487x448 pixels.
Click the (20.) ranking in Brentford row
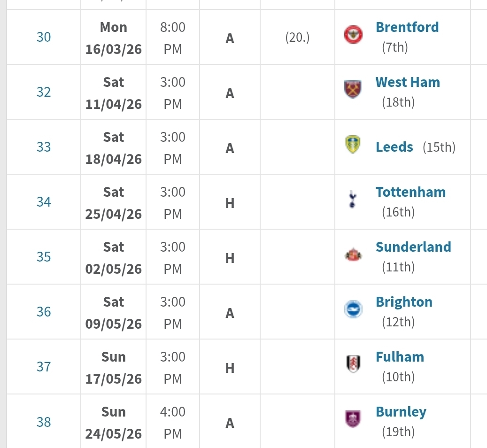coord(297,37)
